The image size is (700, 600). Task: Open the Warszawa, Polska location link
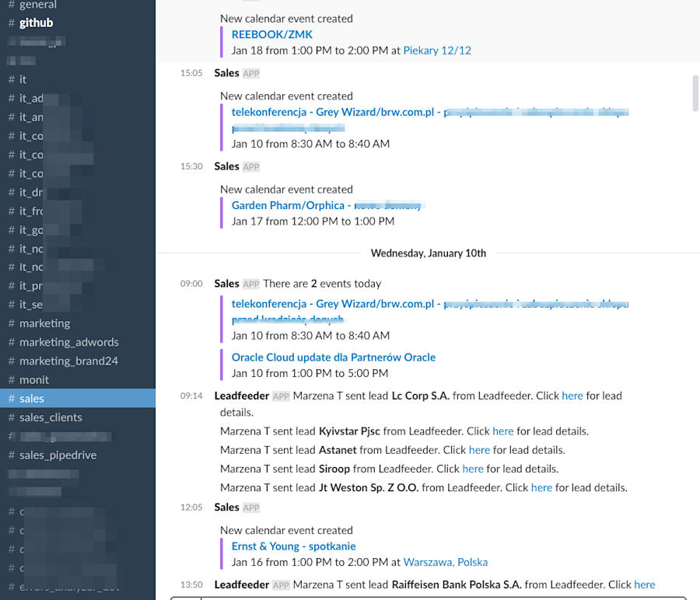point(445,562)
